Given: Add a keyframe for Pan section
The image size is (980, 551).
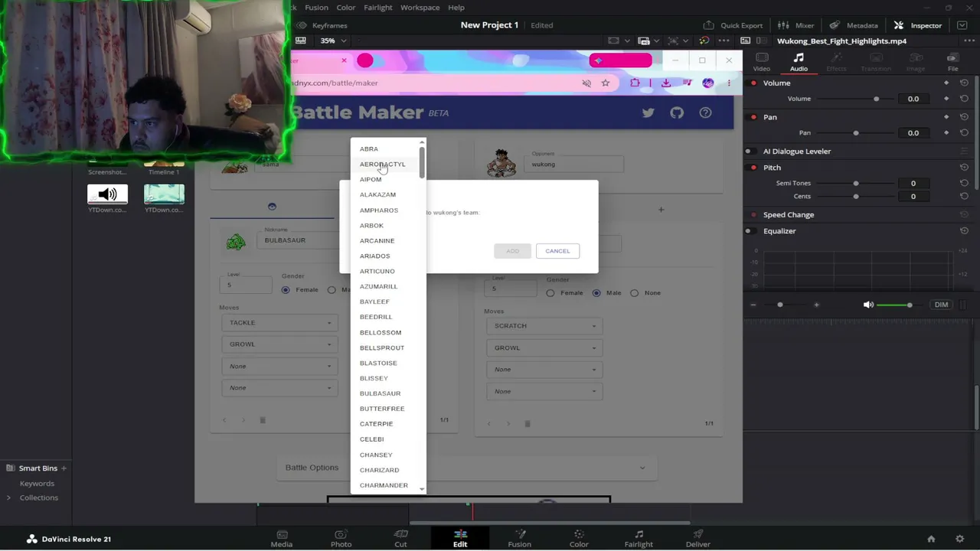Looking at the screenshot, I should (x=946, y=117).
